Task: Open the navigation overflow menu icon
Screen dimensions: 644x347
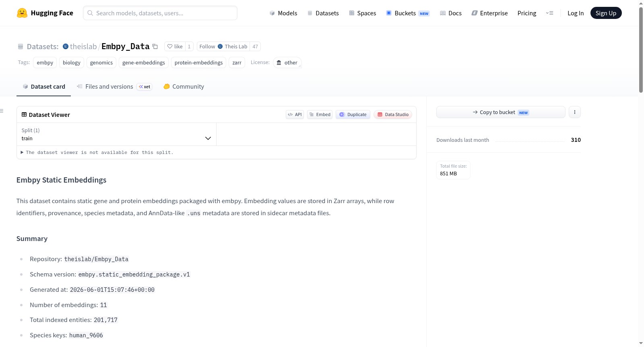Action: point(549,13)
